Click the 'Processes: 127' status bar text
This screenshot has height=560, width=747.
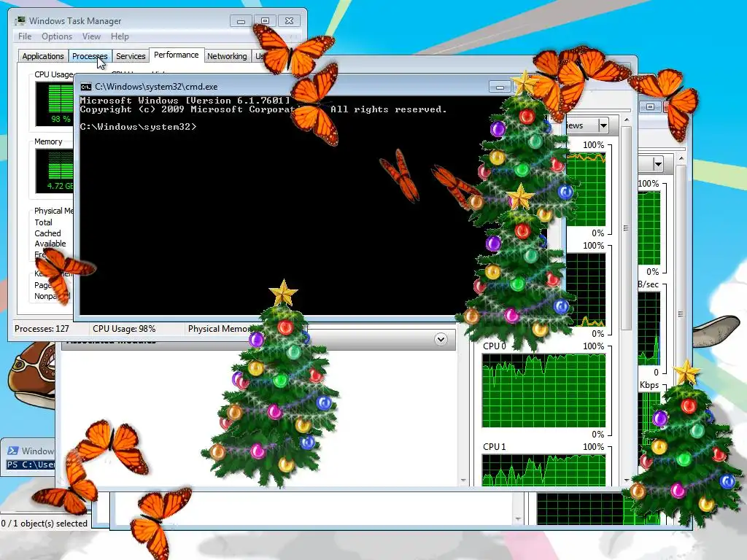click(x=42, y=329)
